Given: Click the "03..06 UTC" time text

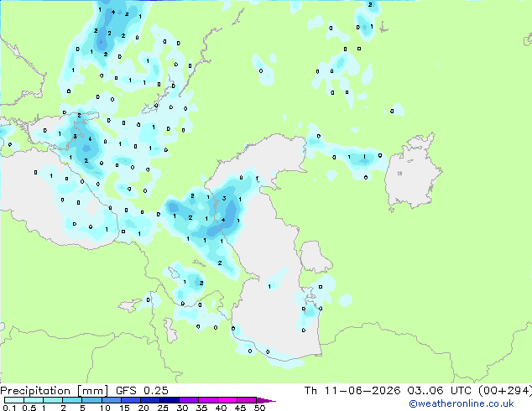Looking at the screenshot, I should pyautogui.click(x=440, y=391).
